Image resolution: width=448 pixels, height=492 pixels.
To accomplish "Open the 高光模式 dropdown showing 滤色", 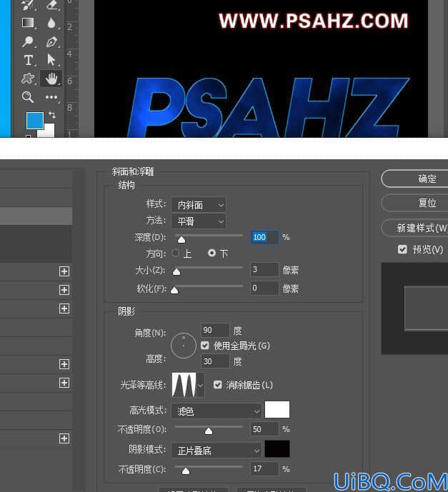I will [216, 411].
